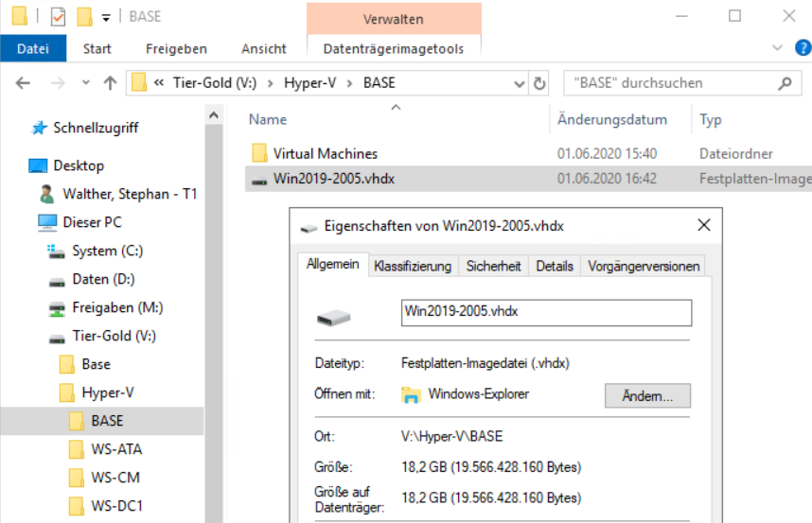
Task: Go forward with the forward arrow
Action: (x=58, y=83)
